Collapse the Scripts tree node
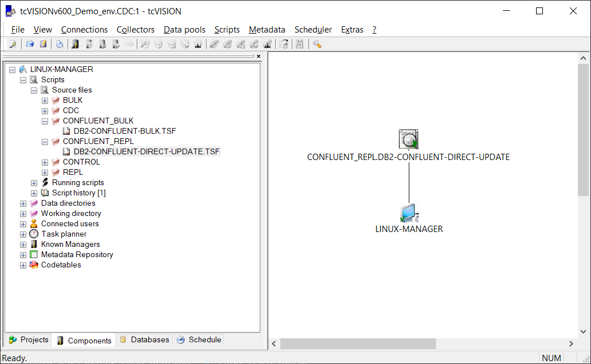Viewport: 591px width, 364px height. (23, 80)
